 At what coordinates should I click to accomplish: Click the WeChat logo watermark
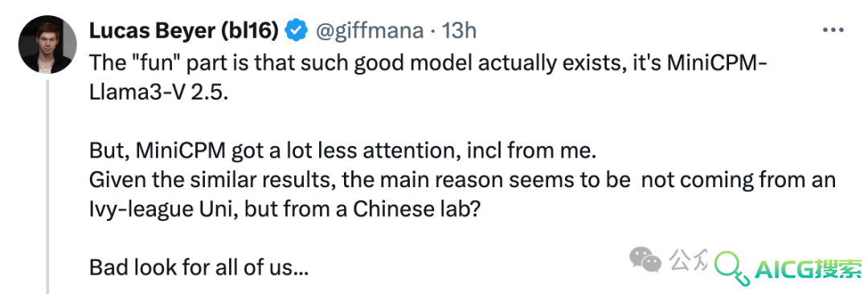pyautogui.click(x=645, y=260)
